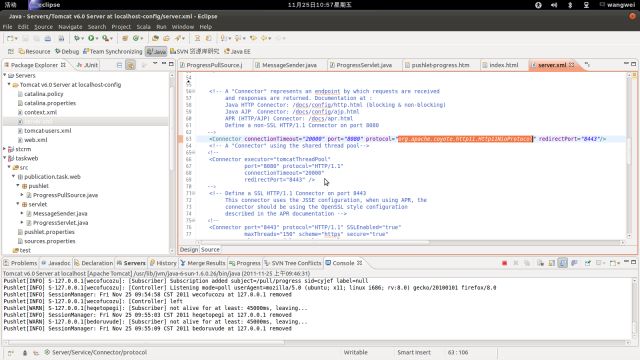Switch to the Resource perspective
This screenshot has height=360, width=640.
point(34,51)
